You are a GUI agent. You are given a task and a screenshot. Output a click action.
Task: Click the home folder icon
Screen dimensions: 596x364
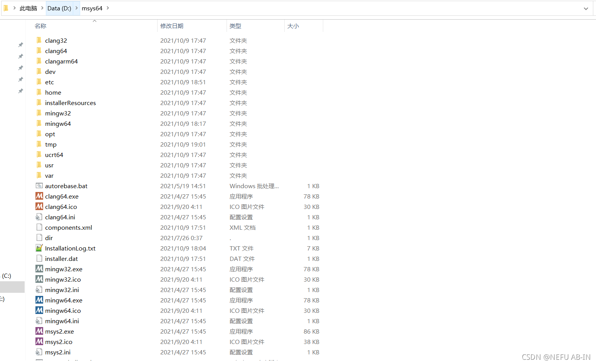(39, 92)
